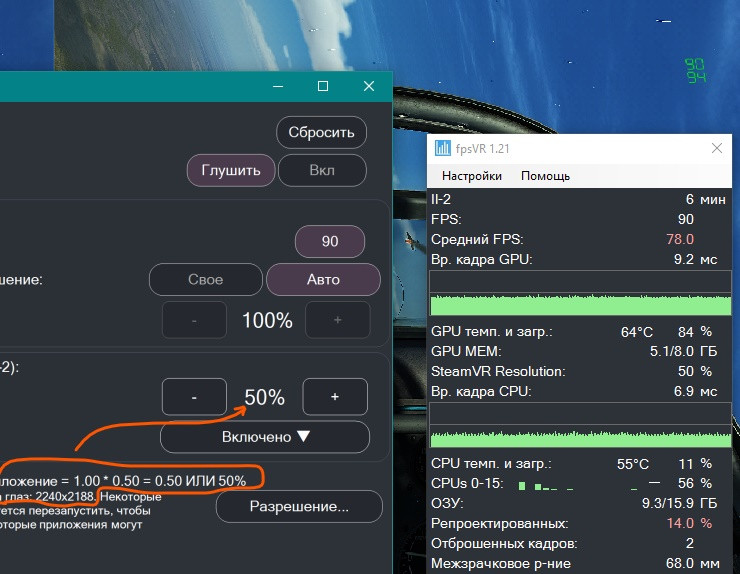Click the CPUs 0-15 core usage bars
The image size is (740, 574).
click(589, 485)
